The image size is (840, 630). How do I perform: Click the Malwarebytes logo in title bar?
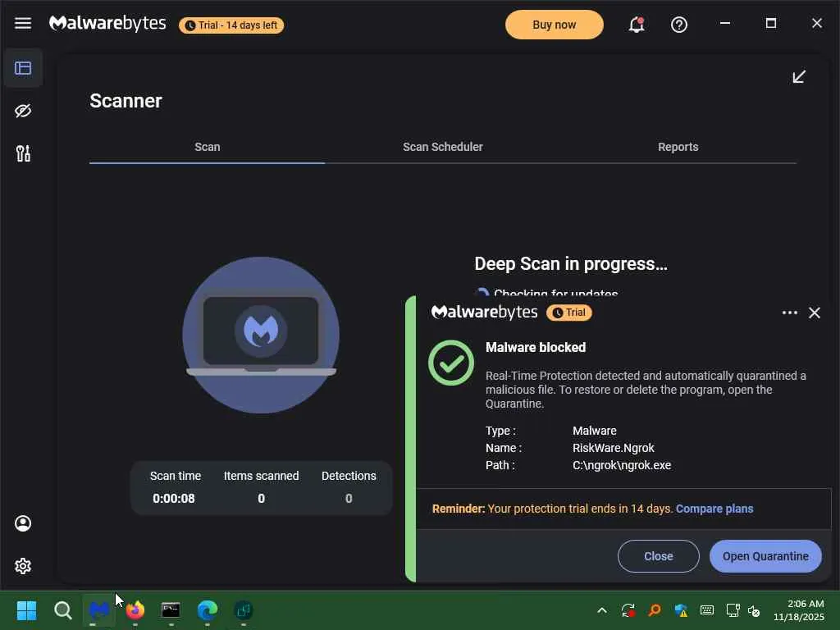107,23
